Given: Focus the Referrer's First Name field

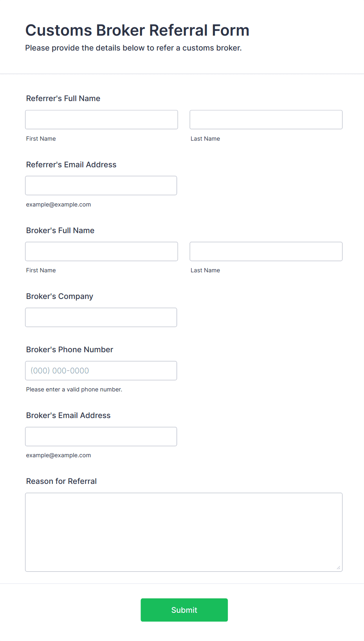Looking at the screenshot, I should pyautogui.click(x=101, y=120).
